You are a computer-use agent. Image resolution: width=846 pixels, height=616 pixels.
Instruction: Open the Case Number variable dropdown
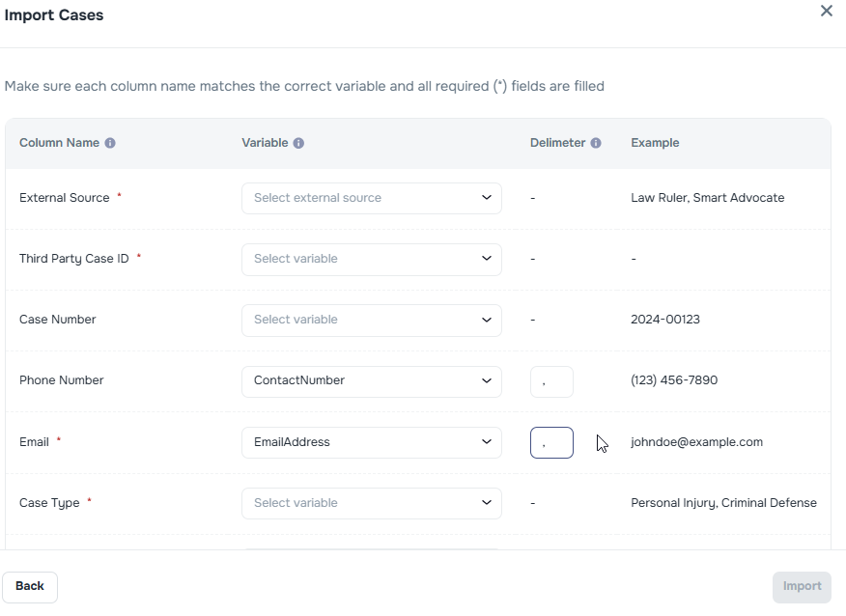point(371,320)
